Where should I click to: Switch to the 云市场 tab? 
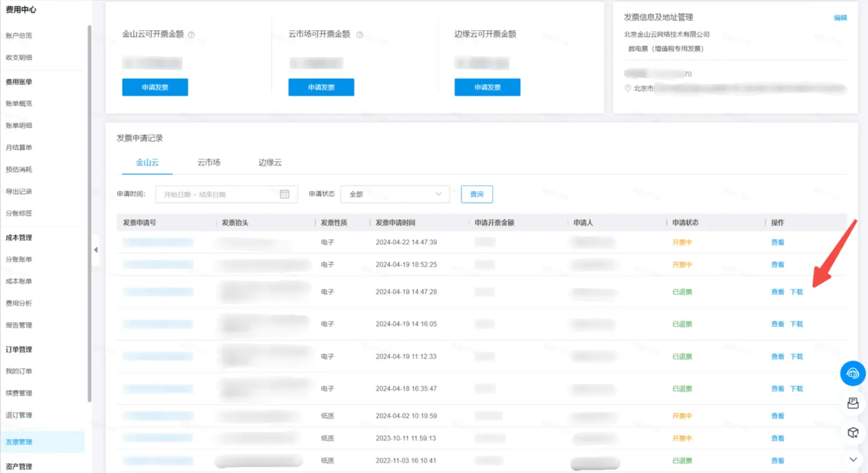point(209,162)
